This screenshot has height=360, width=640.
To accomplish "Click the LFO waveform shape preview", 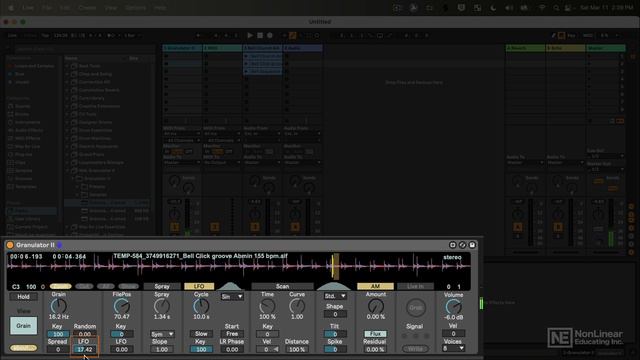I will click(x=230, y=286).
